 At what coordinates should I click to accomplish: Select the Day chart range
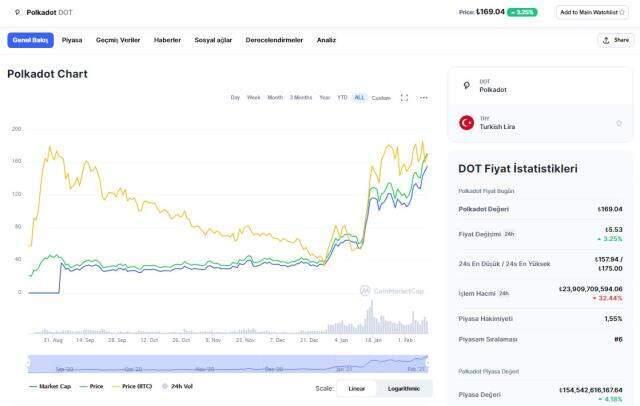click(x=235, y=98)
